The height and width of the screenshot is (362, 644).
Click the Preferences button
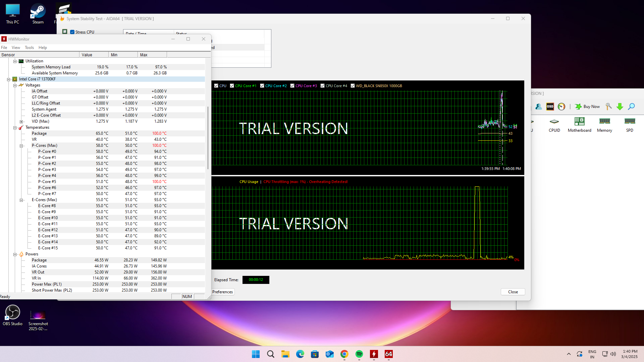coord(222,292)
